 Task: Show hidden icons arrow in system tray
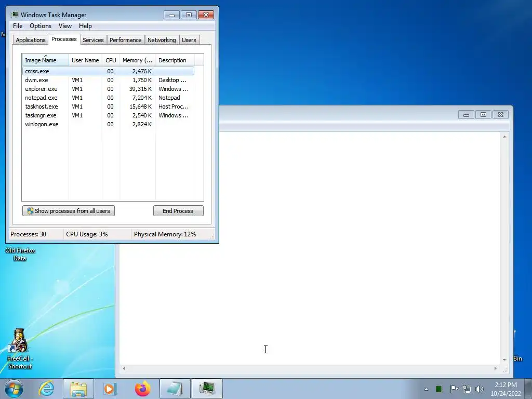(426, 389)
